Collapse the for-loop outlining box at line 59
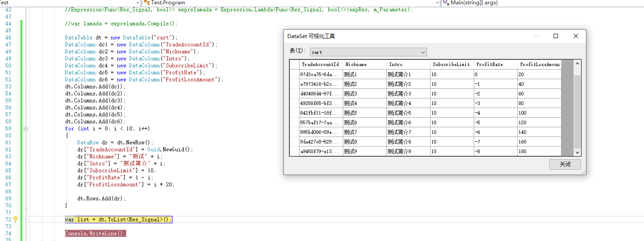 (25, 129)
